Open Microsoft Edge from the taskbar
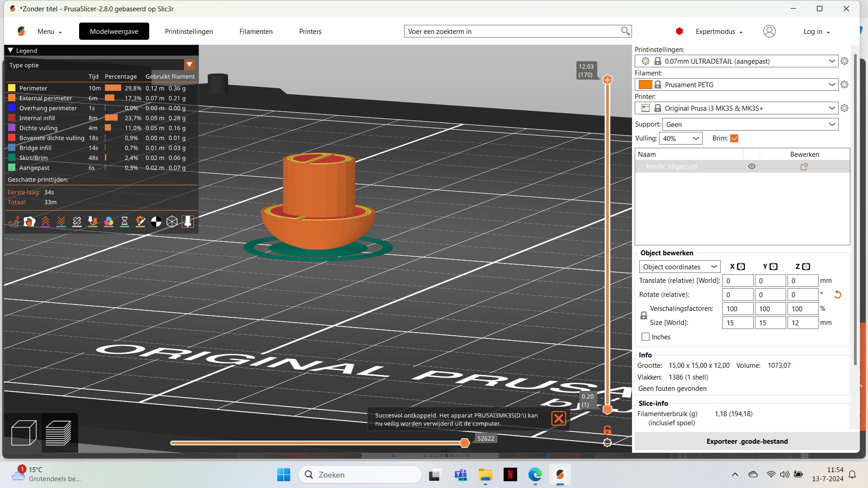Image resolution: width=868 pixels, height=488 pixels. (x=535, y=474)
